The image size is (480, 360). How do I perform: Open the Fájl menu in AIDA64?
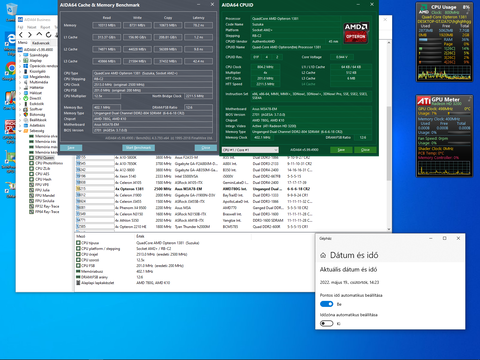point(20,27)
